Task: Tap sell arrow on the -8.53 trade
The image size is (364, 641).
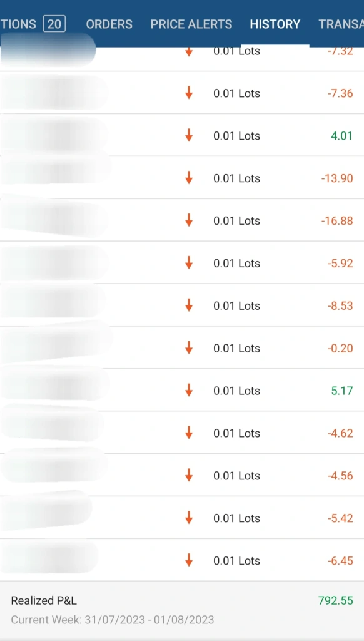Action: coord(189,305)
